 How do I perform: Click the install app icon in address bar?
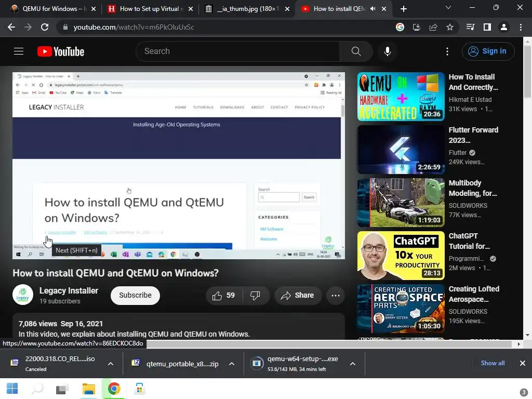pos(417,27)
